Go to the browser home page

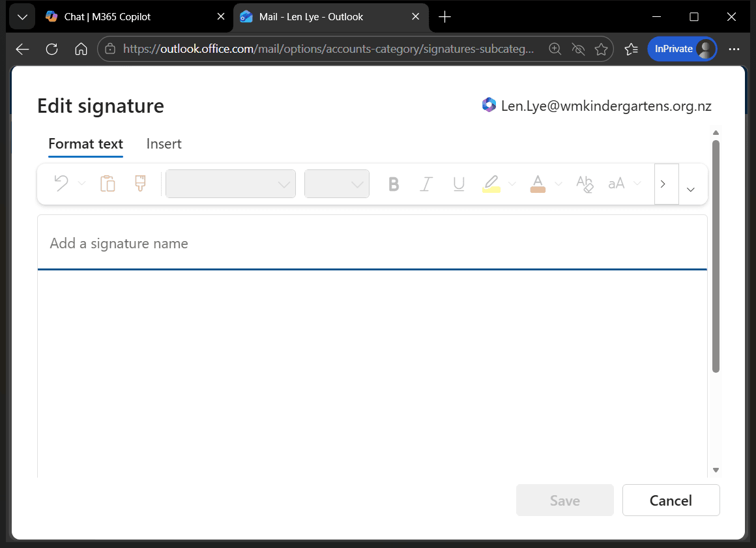pyautogui.click(x=81, y=49)
